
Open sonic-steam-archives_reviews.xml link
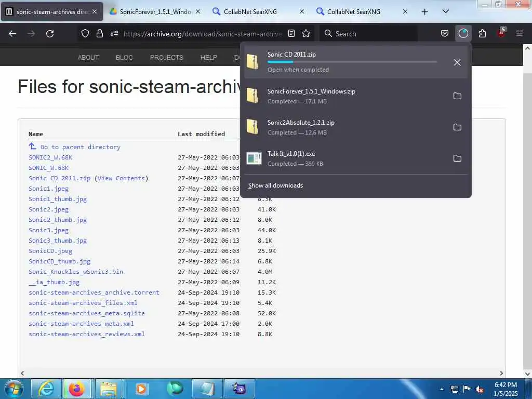(87, 334)
